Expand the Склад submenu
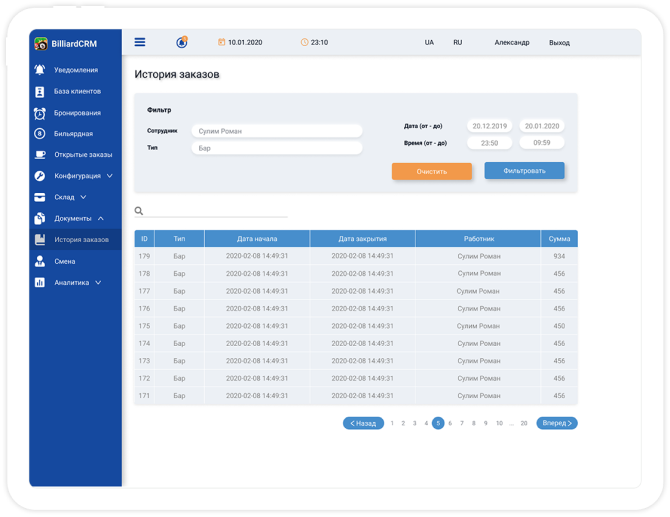The image size is (670, 517). pyautogui.click(x=83, y=197)
